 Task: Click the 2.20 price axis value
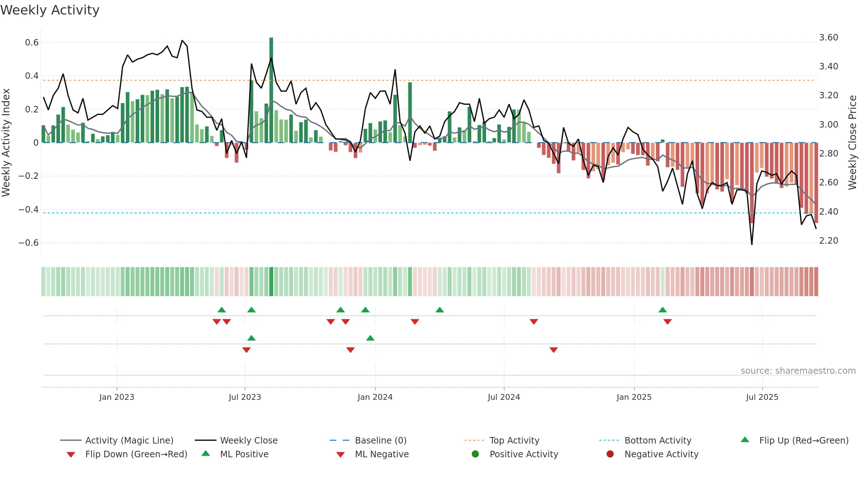pyautogui.click(x=829, y=241)
